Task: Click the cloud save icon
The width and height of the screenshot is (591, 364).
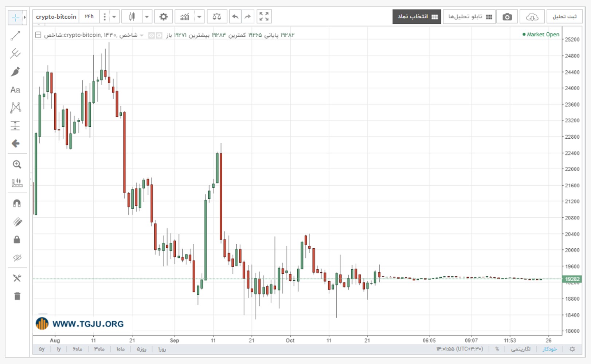Action: pyautogui.click(x=532, y=17)
